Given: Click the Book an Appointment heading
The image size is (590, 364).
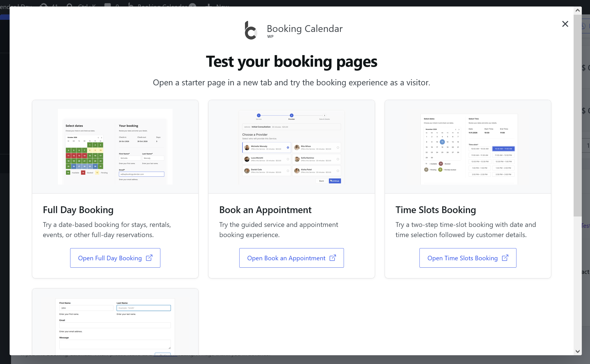Looking at the screenshot, I should click(265, 210).
